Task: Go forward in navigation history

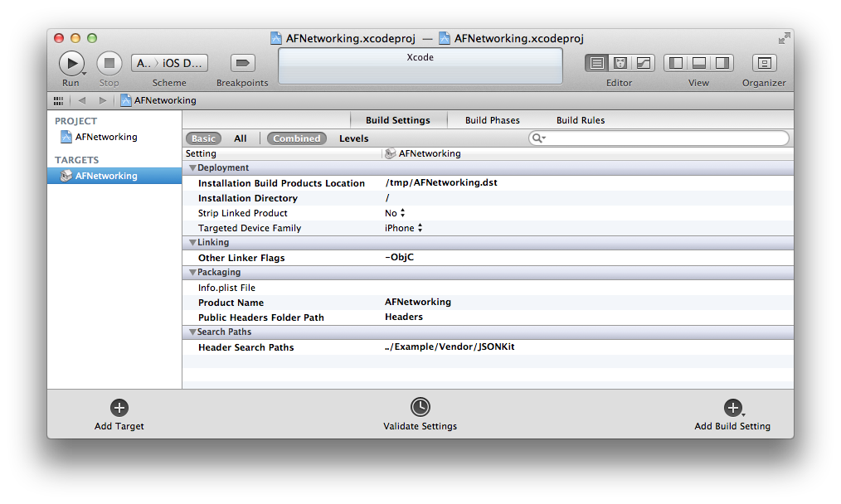Action: (103, 100)
